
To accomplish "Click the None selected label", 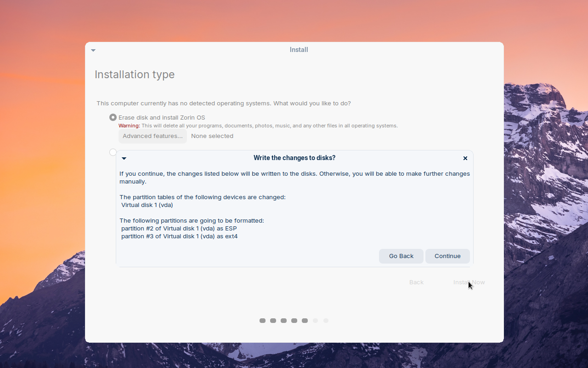I will (x=212, y=136).
